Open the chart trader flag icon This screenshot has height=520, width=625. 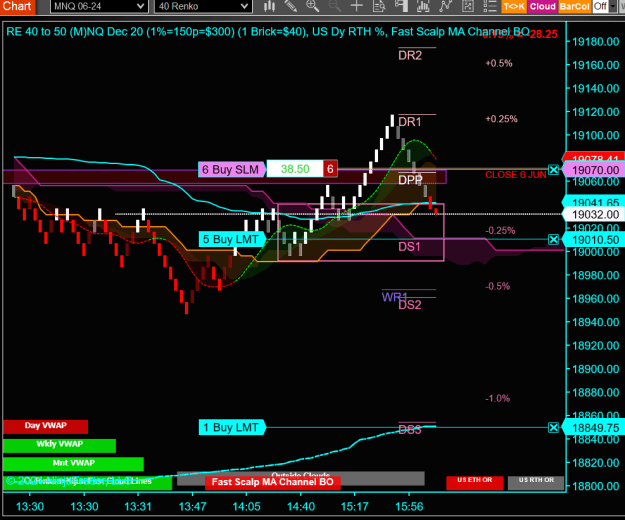401,6
